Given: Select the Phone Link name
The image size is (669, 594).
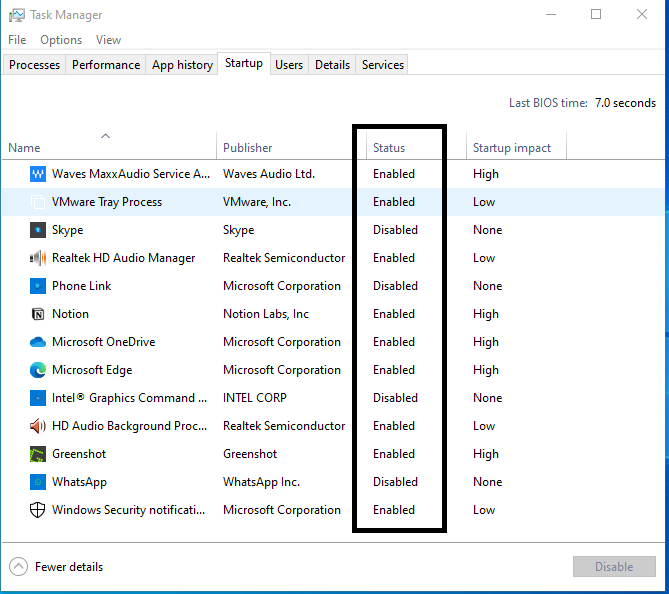Looking at the screenshot, I should tap(81, 286).
